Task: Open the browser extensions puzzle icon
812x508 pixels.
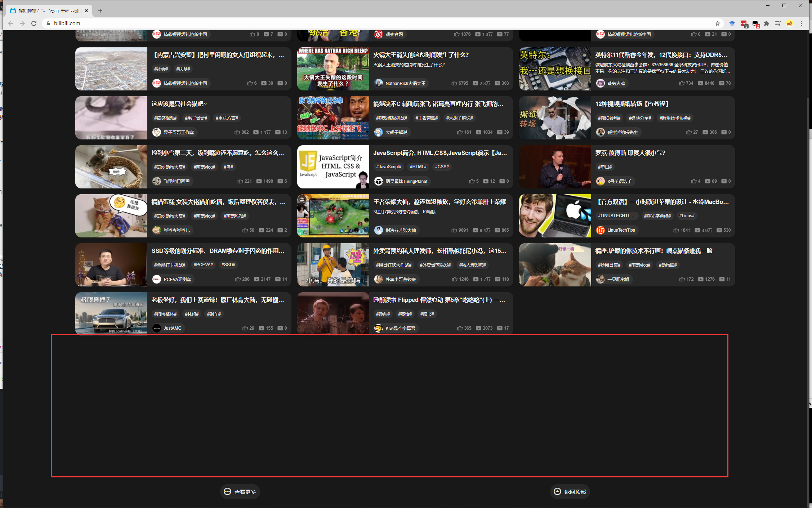Action: click(x=767, y=23)
